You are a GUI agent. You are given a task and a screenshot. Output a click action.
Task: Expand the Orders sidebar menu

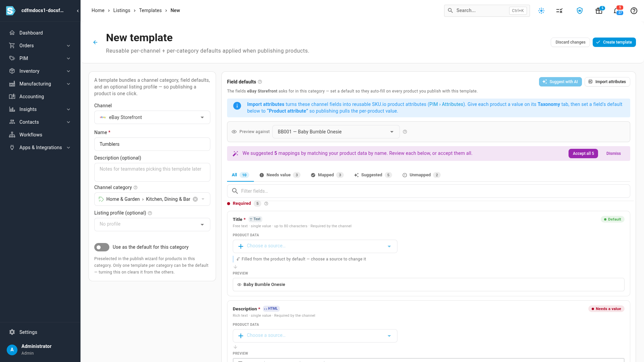click(40, 46)
